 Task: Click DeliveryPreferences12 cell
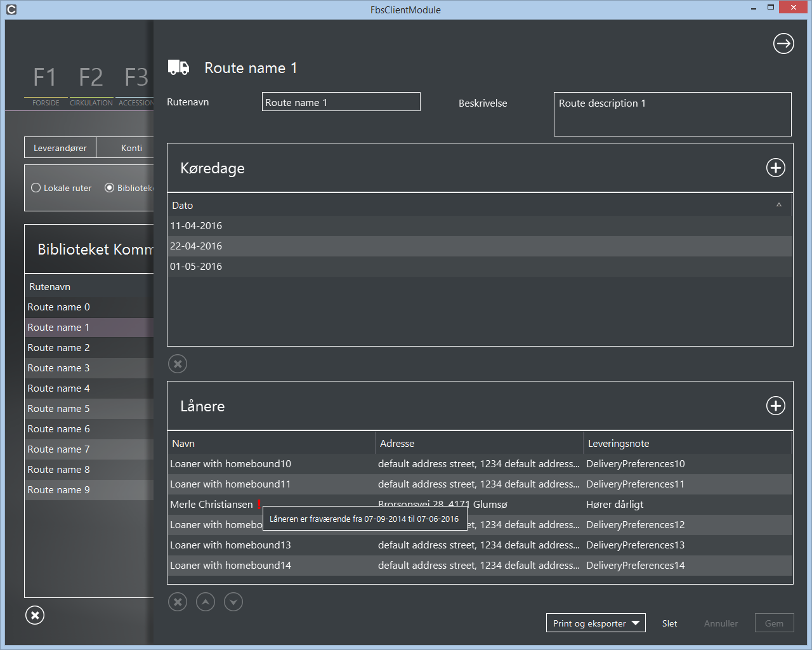635,524
